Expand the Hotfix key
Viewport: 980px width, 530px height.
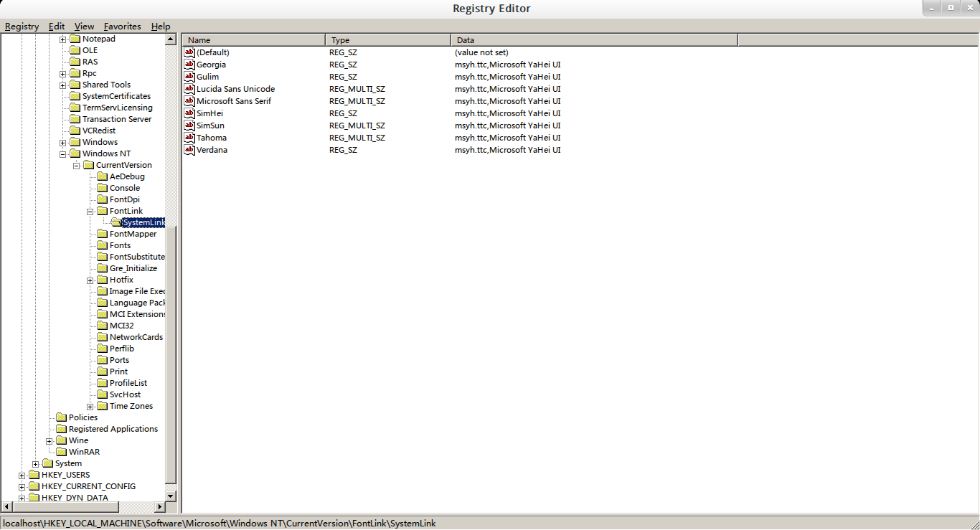pyautogui.click(x=90, y=280)
